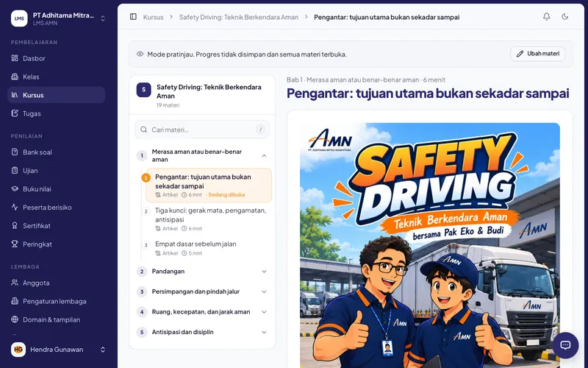Click the HG user avatar
The height and width of the screenshot is (368, 588).
[x=18, y=350]
